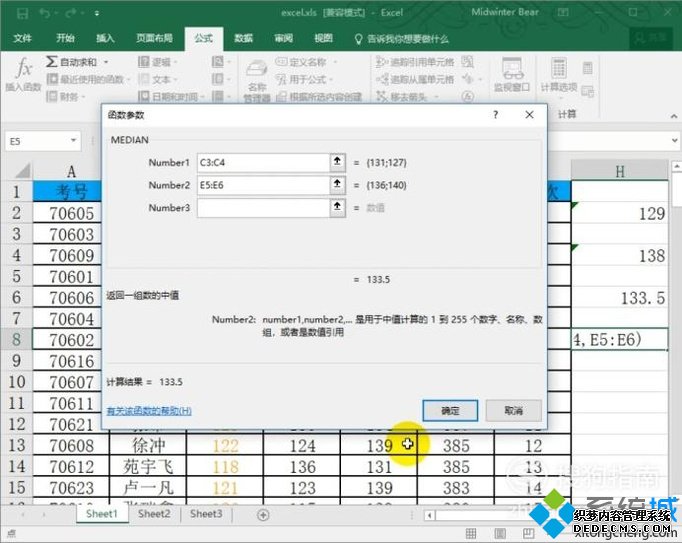
Task: Open the AutoSum sigma icon
Action: (51, 61)
